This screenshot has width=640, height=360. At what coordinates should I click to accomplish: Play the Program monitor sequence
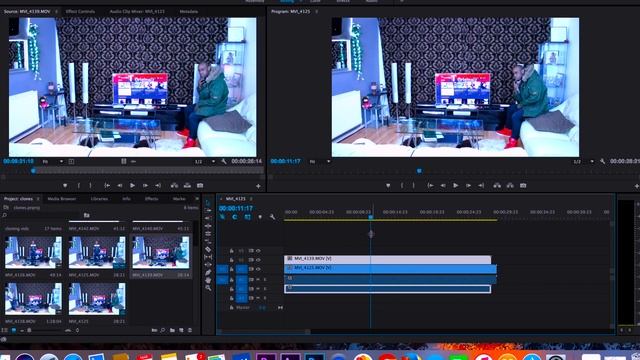click(x=456, y=185)
